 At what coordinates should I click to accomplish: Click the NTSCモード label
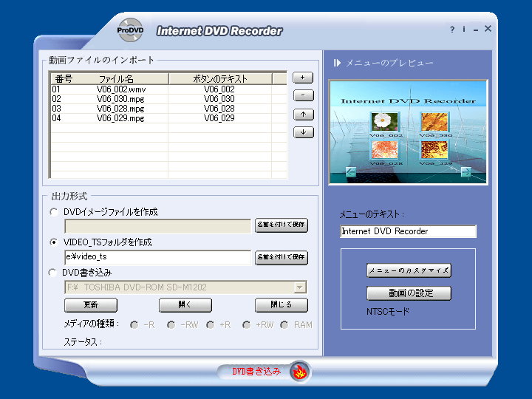388,312
